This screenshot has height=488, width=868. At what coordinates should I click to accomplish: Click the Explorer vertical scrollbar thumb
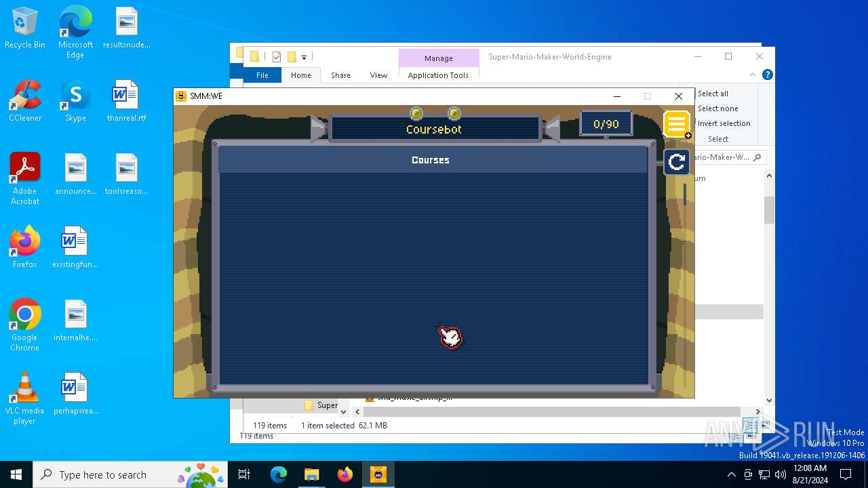tap(769, 210)
